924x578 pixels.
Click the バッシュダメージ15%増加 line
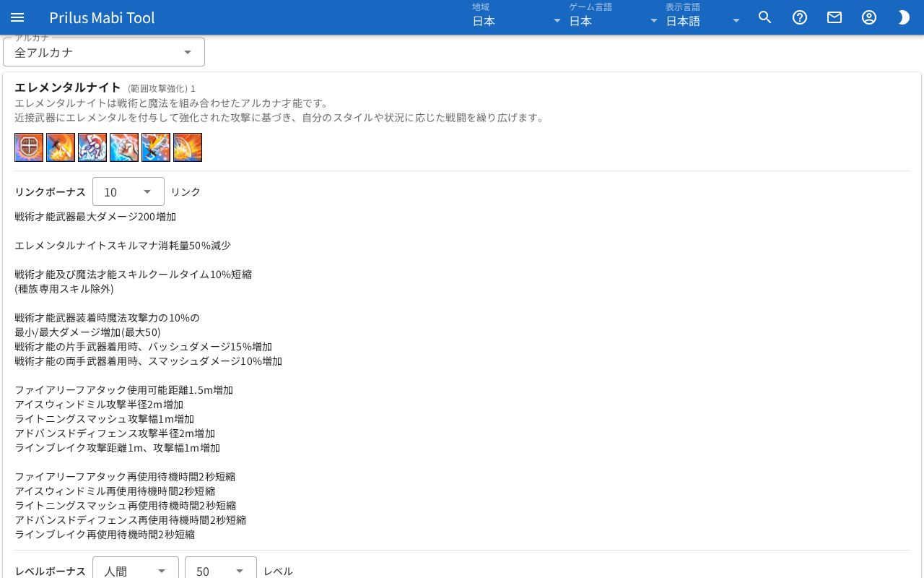(x=143, y=347)
